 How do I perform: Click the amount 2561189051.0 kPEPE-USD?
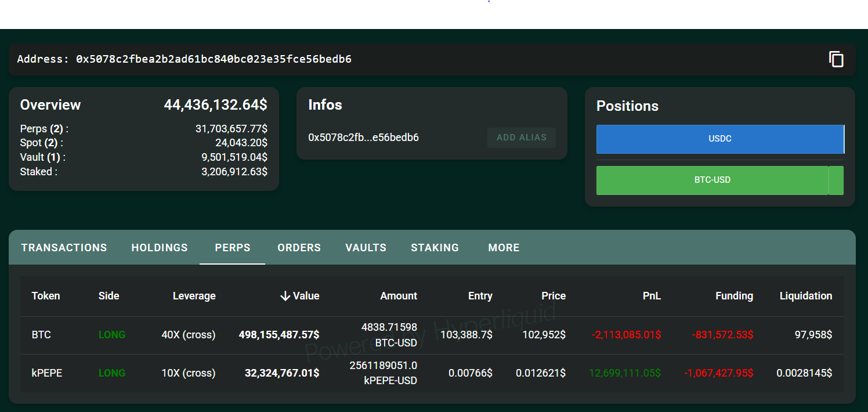tap(384, 373)
